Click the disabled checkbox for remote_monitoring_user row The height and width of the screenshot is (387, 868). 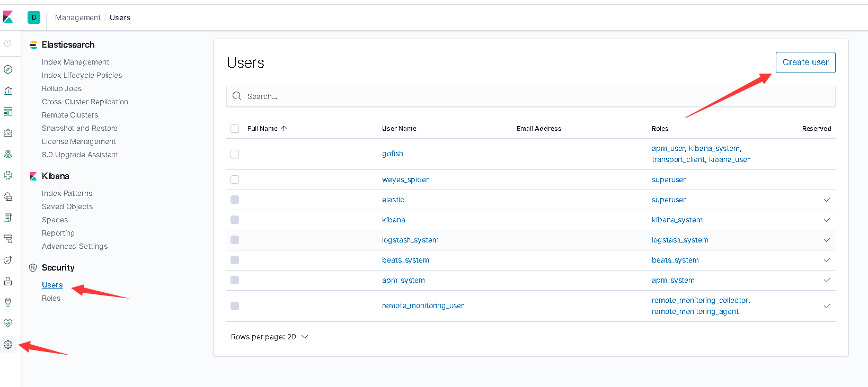(235, 306)
